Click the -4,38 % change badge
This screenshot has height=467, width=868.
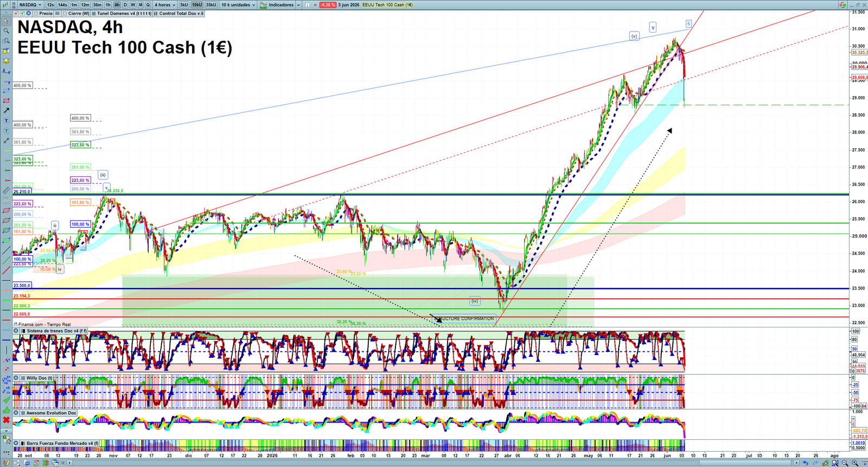coord(328,5)
